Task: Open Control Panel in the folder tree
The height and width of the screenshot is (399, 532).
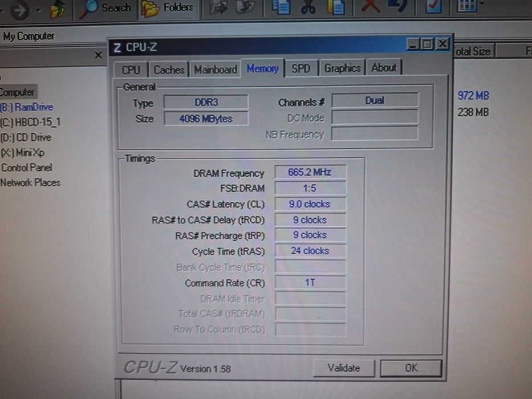Action: [26, 168]
